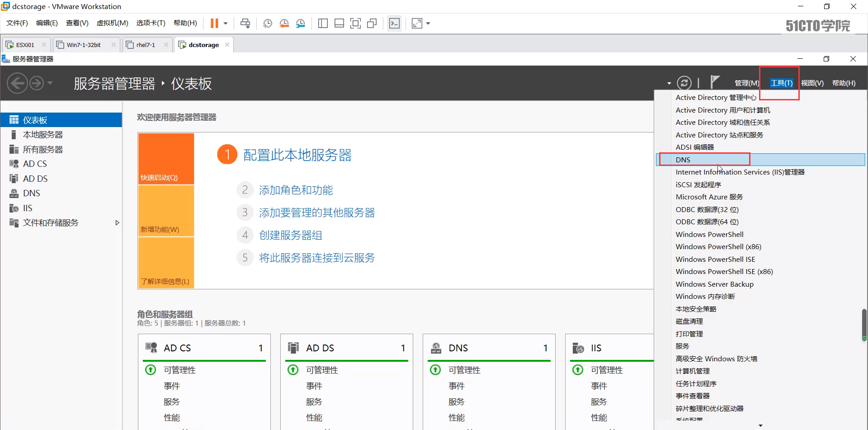Open the VMware 文件(F) menu
The width and height of the screenshot is (868, 430).
pos(17,23)
